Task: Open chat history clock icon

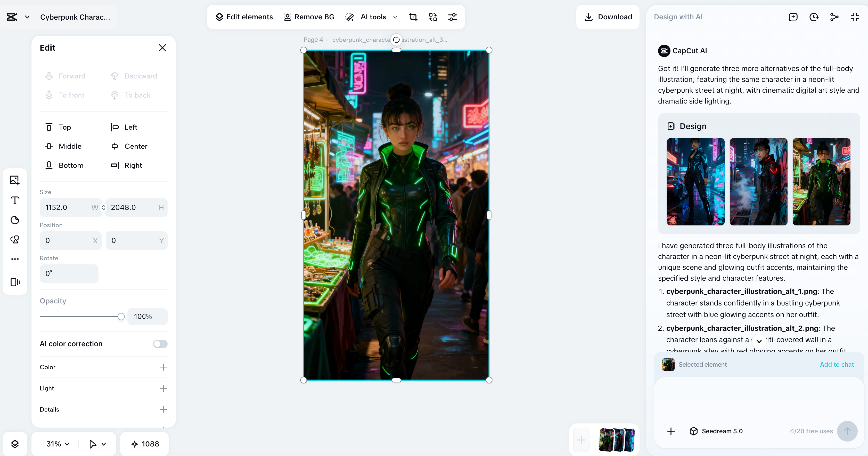Action: 814,17
